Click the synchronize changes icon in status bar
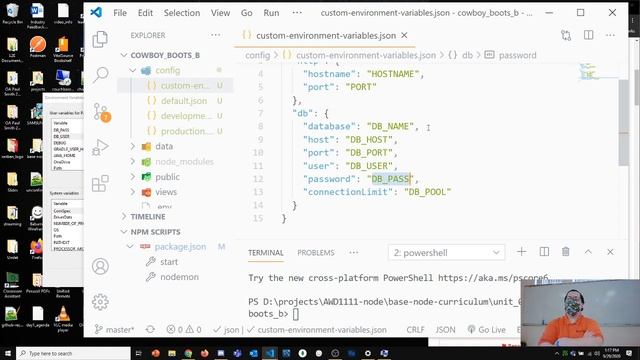The image size is (640, 360). (x=150, y=329)
